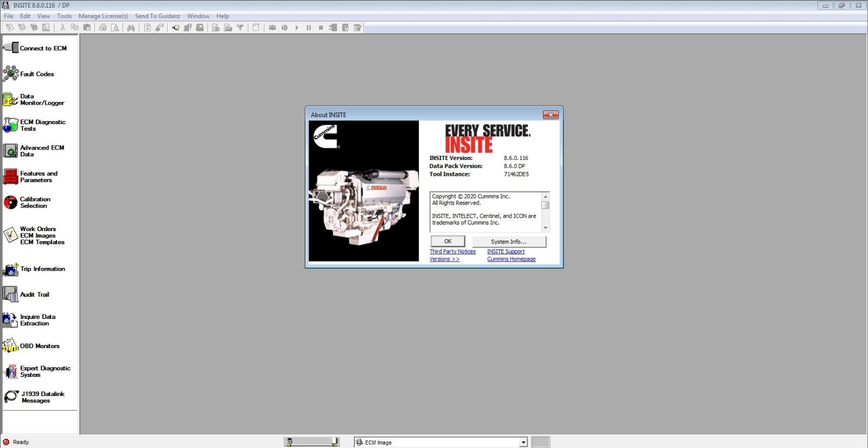Click the Cut scissors toolbar icon
This screenshot has height=448, width=868.
(63, 28)
